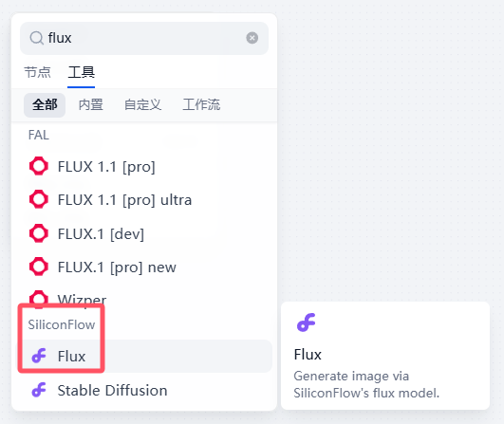Click the FLUX 1.1 [pro] ultra icon
This screenshot has height=424, width=504.
[39, 199]
